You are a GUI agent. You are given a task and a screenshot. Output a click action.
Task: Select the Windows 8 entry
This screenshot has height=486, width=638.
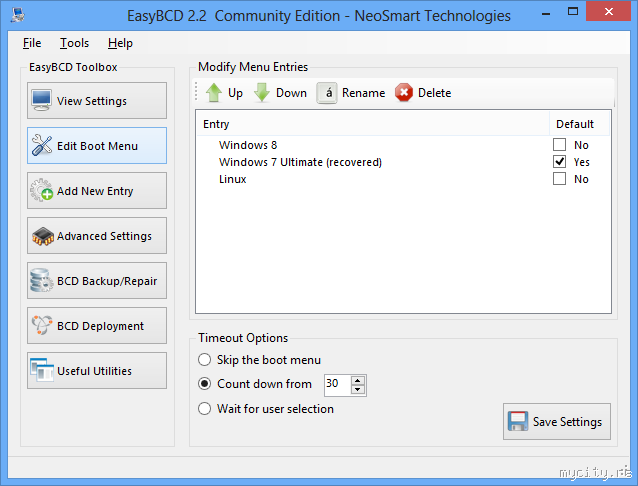point(248,145)
